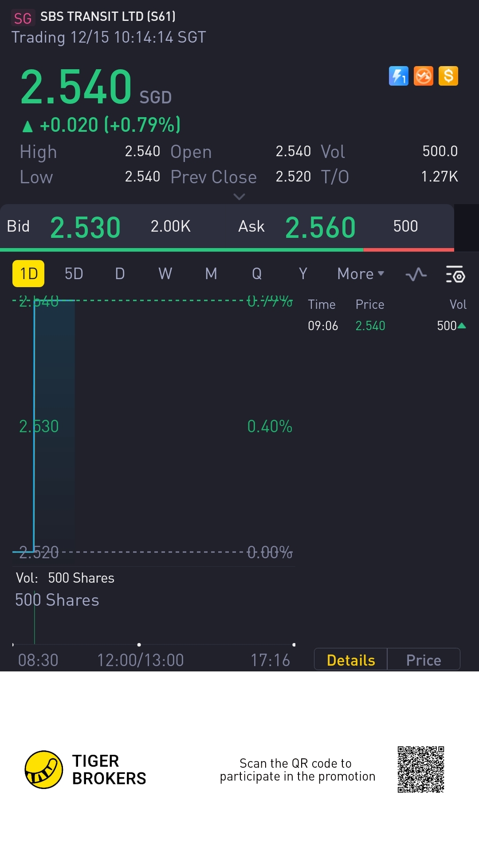479x868 pixels.
Task: Open chart settings icon beside the timeframes
Action: 455,275
